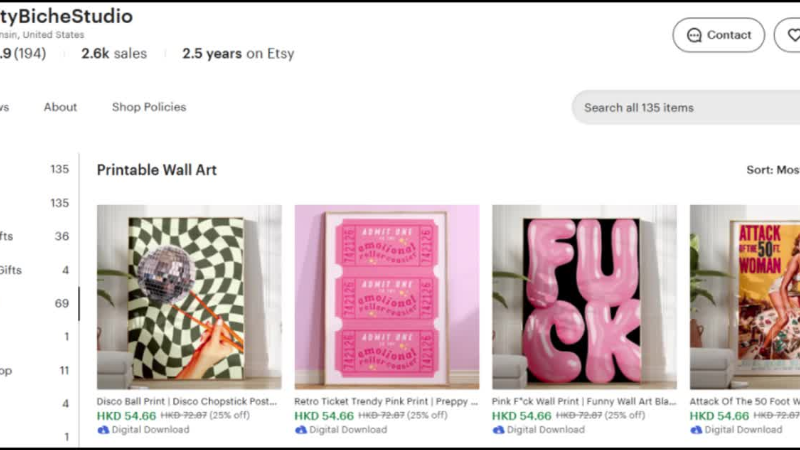Click Digital Download cloud icon under Attack poster
The width and height of the screenshot is (800, 450).
pyautogui.click(x=696, y=430)
